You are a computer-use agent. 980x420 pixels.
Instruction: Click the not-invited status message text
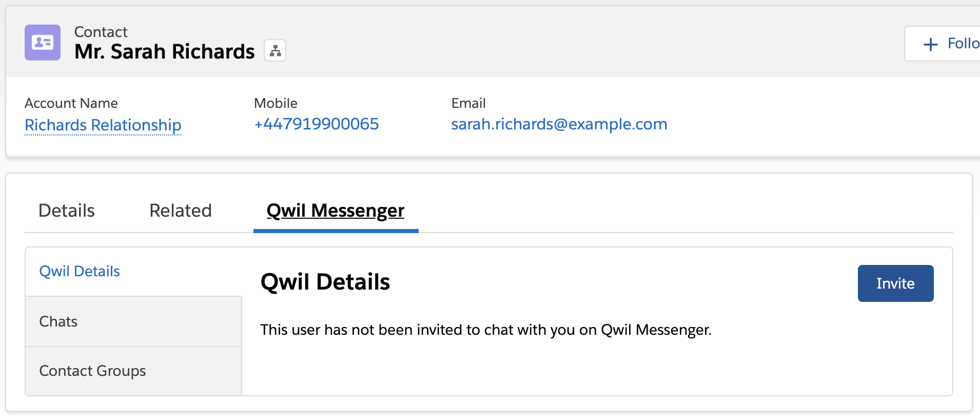(486, 330)
